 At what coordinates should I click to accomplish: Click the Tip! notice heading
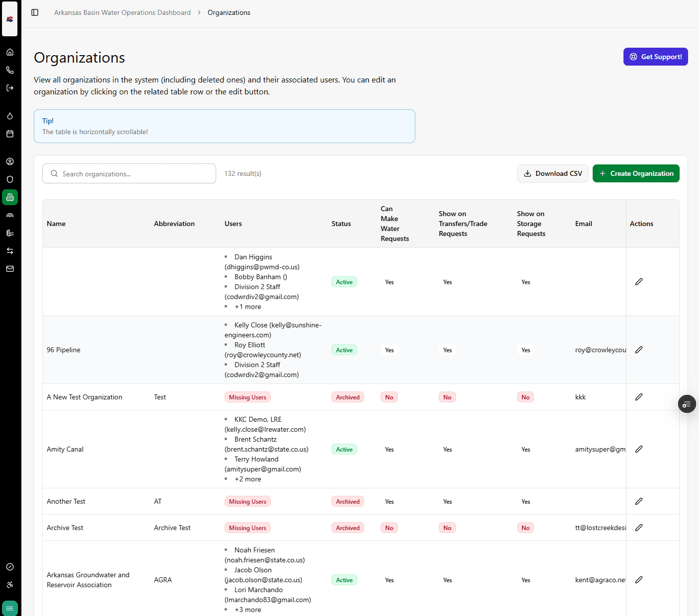pyautogui.click(x=48, y=121)
